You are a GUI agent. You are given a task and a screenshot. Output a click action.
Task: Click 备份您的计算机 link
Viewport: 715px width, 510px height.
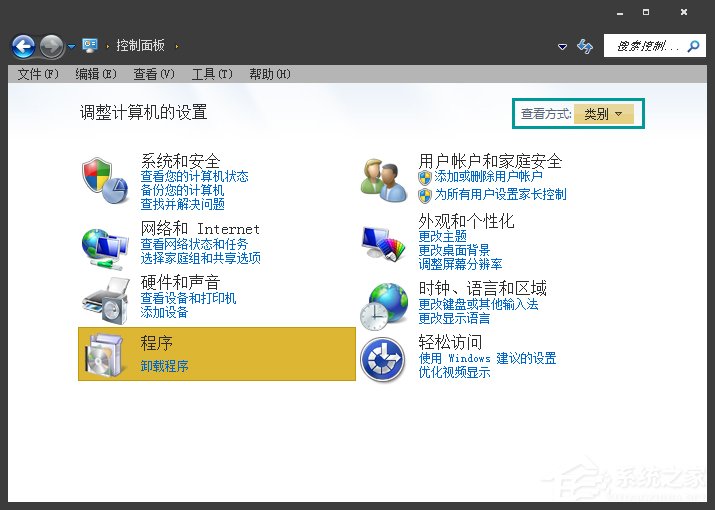pyautogui.click(x=182, y=190)
